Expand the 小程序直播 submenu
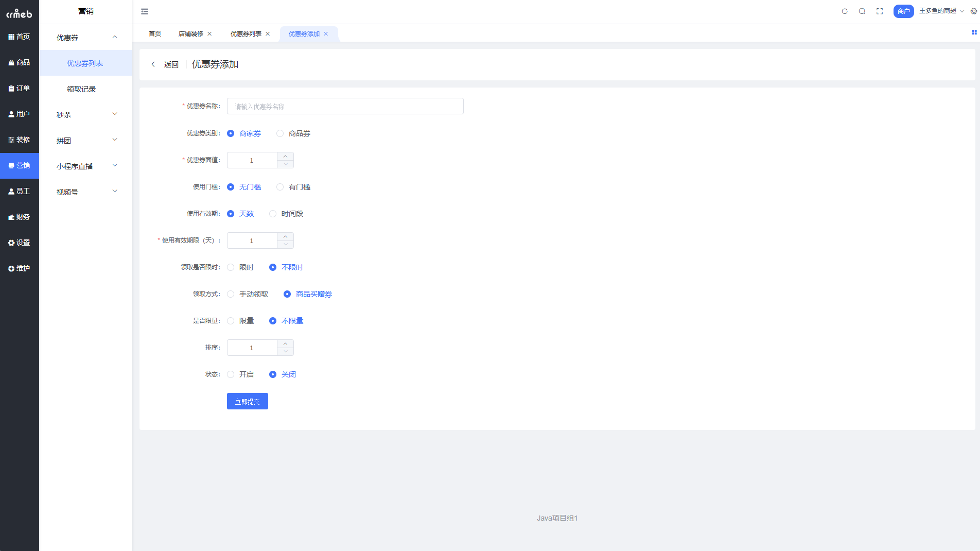The width and height of the screenshot is (980, 551). [86, 166]
